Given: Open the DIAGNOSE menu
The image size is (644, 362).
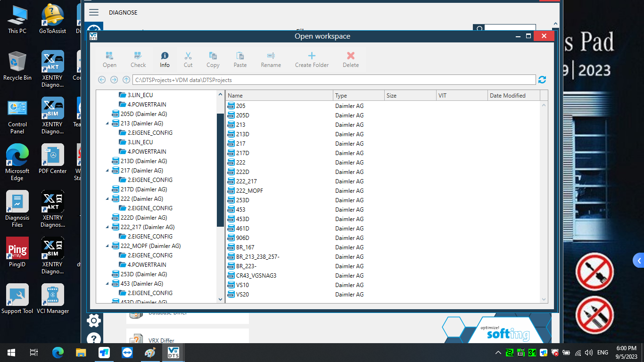Looking at the screenshot, I should (123, 12).
